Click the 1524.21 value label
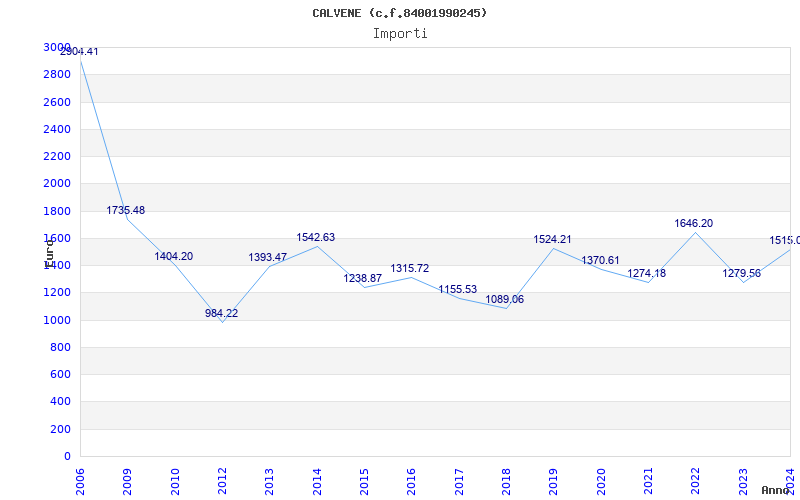Screen dimensions: 800x500 [553, 239]
